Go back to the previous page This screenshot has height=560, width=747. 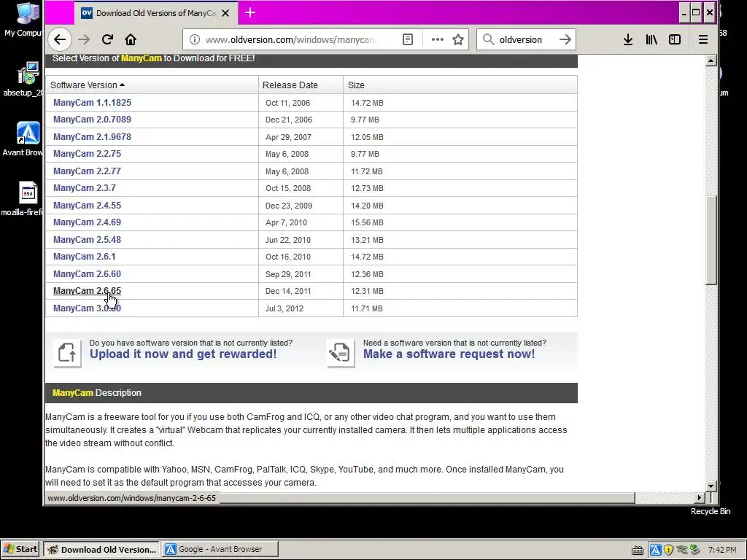pyautogui.click(x=60, y=39)
